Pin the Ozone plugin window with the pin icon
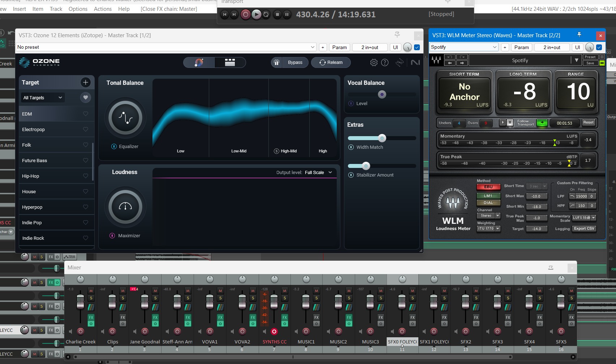Screen dimensions: 616x364 pyautogui.click(x=397, y=35)
